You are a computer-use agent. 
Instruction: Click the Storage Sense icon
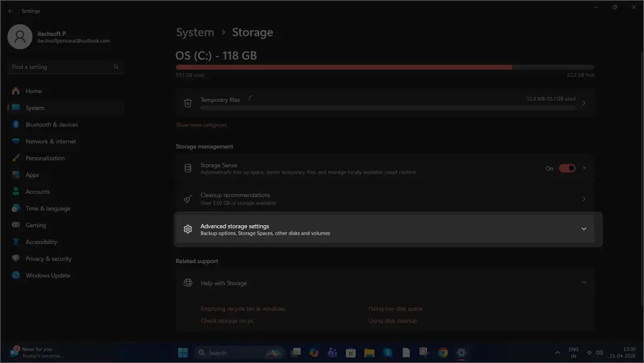186,168
